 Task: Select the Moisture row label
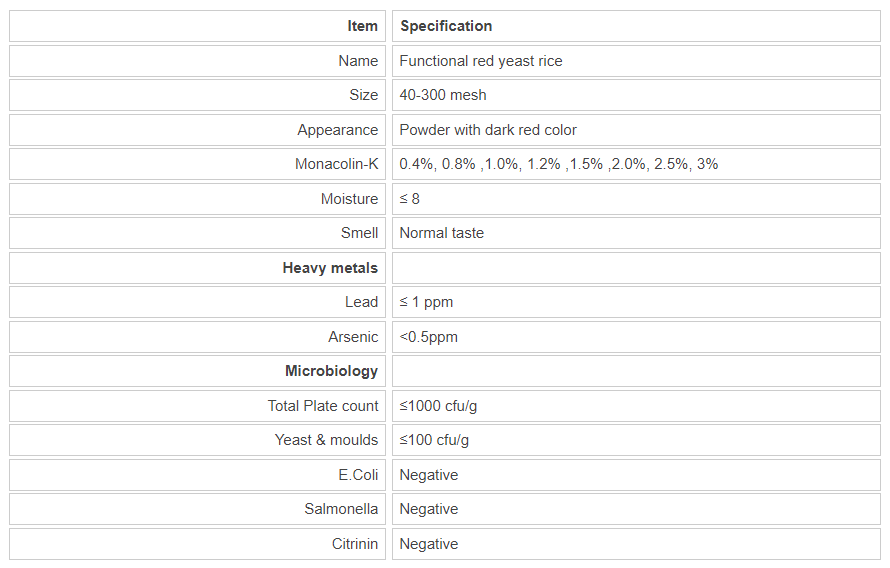pyautogui.click(x=349, y=199)
